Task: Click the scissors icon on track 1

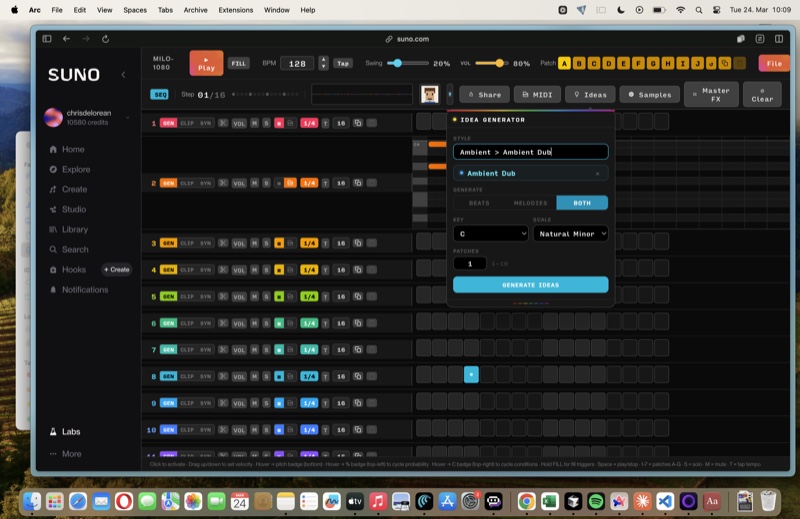Action: (x=223, y=123)
